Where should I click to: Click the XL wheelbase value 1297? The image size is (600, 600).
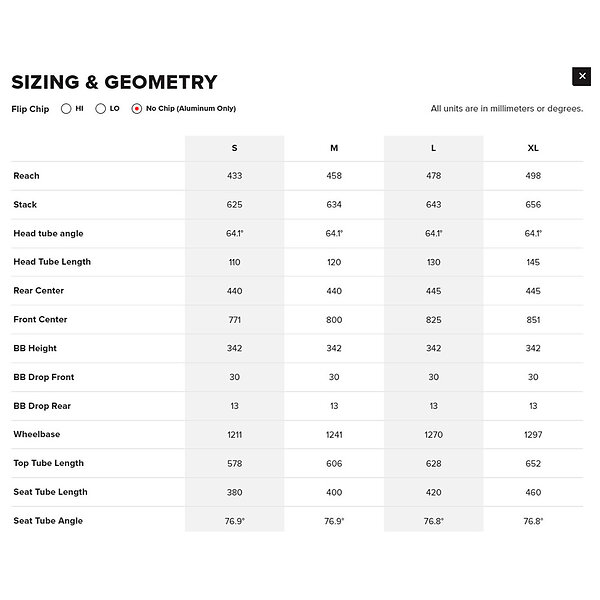click(533, 435)
